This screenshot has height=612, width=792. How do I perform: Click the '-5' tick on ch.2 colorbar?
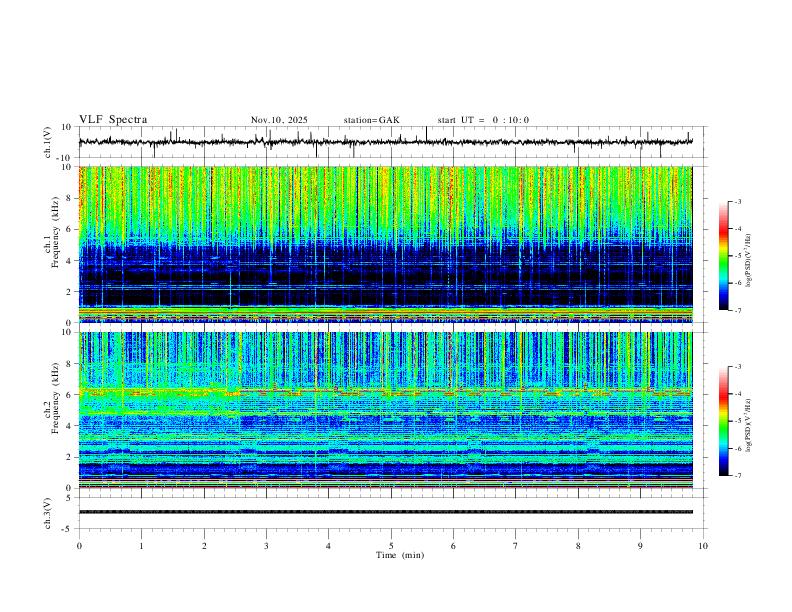[x=738, y=421]
